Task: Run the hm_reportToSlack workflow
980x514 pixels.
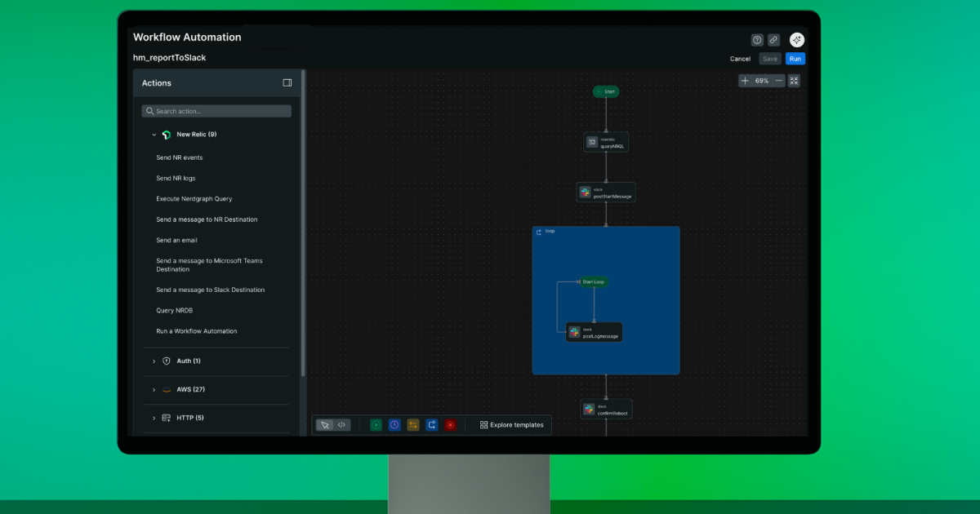Action: click(795, 58)
